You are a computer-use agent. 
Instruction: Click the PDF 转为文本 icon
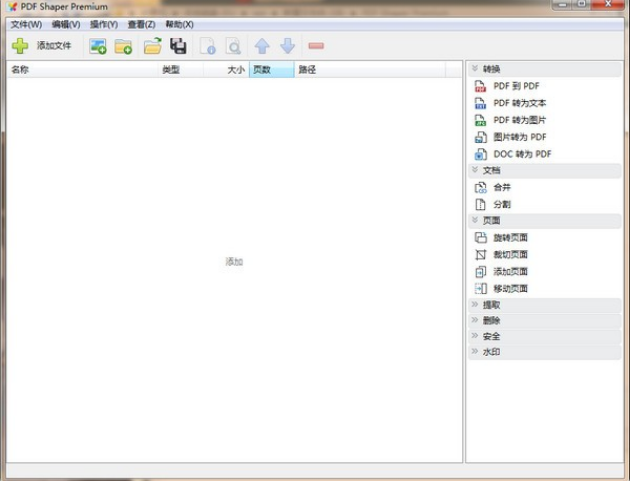481,103
